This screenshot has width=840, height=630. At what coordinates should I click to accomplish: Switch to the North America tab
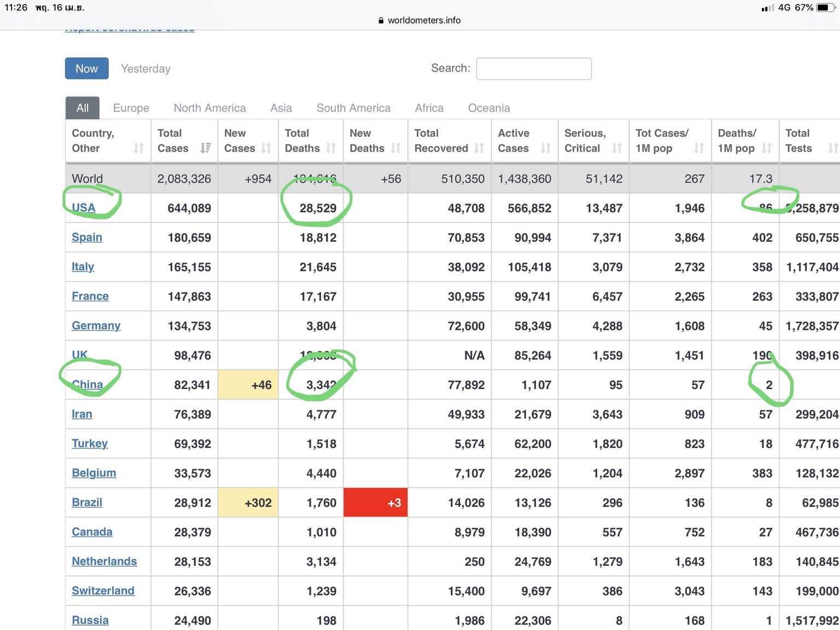coord(210,108)
